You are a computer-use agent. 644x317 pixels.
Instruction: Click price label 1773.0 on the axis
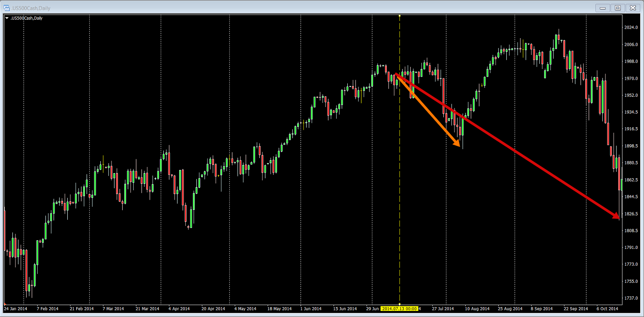click(x=630, y=264)
